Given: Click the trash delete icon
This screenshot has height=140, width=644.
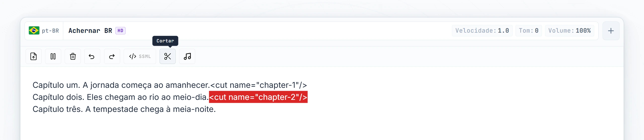Looking at the screenshot, I should pos(73,56).
